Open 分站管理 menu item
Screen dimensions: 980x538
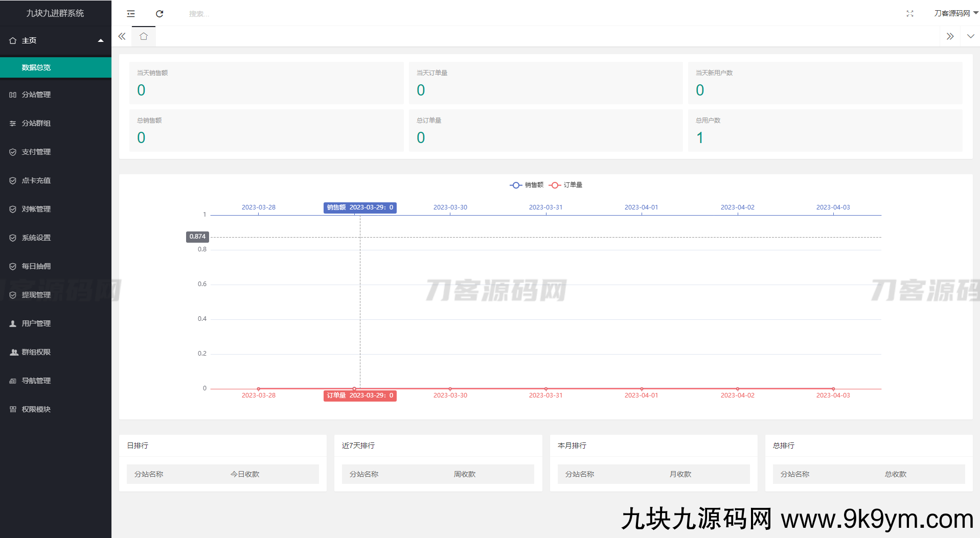coord(36,95)
